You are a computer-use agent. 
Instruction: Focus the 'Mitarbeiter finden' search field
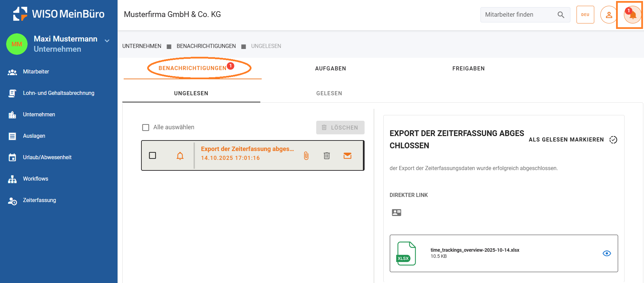tap(518, 15)
